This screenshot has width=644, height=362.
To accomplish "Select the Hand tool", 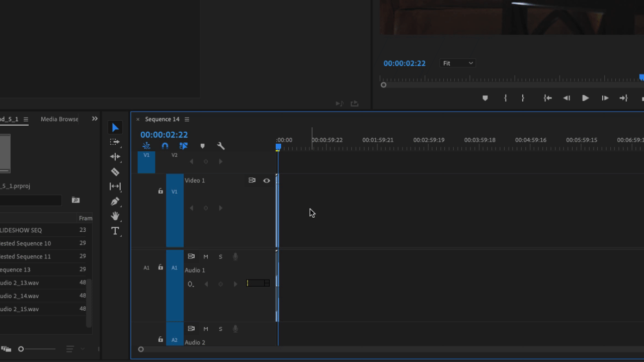I will point(115,216).
